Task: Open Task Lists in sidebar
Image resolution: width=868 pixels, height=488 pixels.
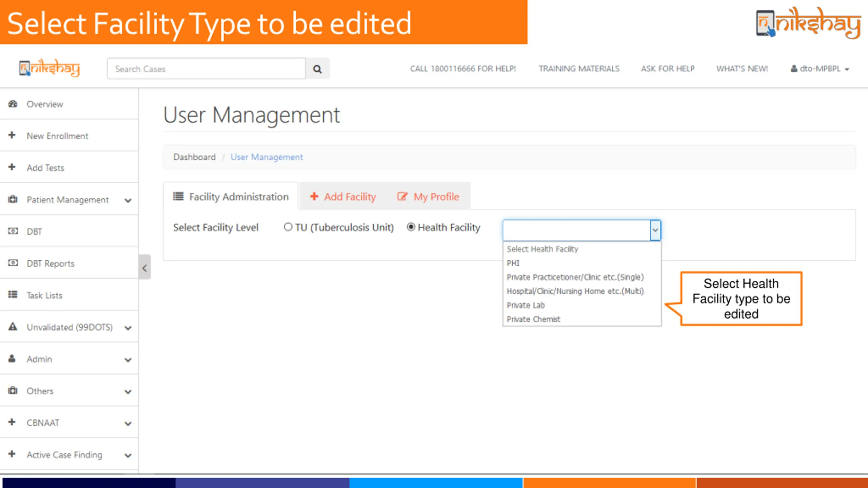Action: pos(69,295)
